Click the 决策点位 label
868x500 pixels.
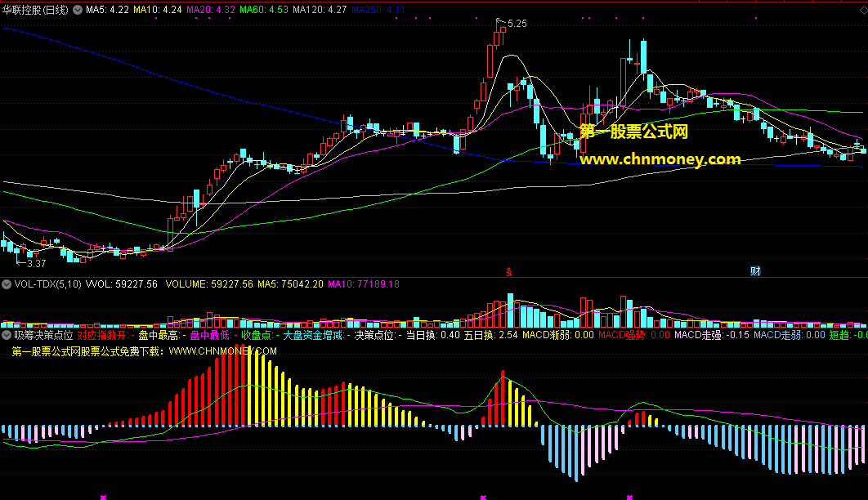coord(375,335)
